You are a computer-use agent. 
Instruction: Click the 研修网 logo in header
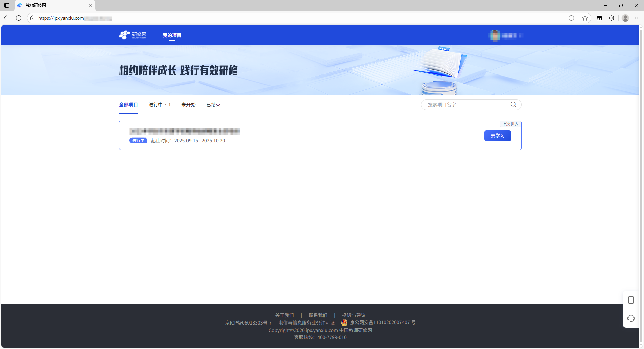tap(133, 35)
